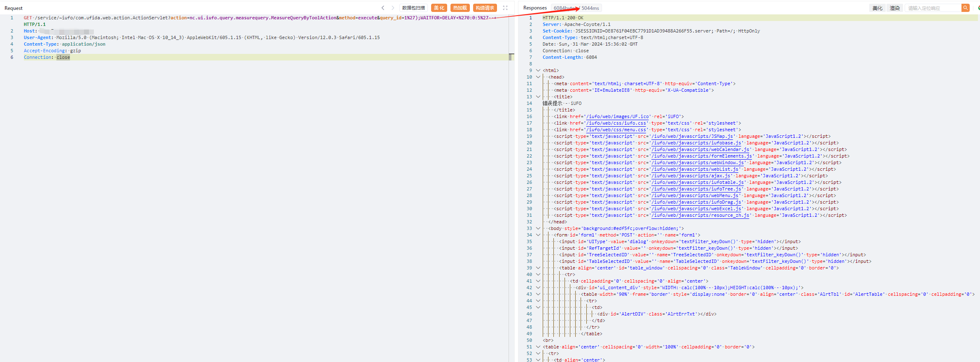Click the '错误提示 -- iUFO' title text
Screen dimensions: 980x362
(562, 103)
